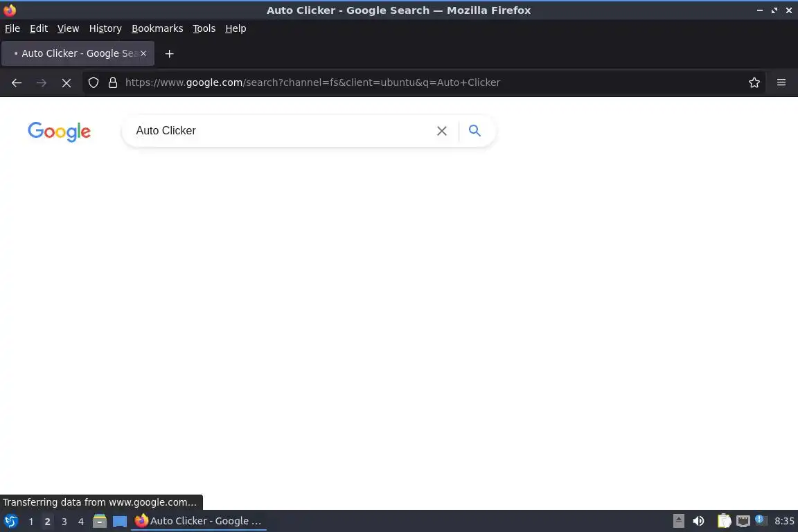Click the Google search magnifier button
The height and width of the screenshot is (532, 798).
(475, 130)
